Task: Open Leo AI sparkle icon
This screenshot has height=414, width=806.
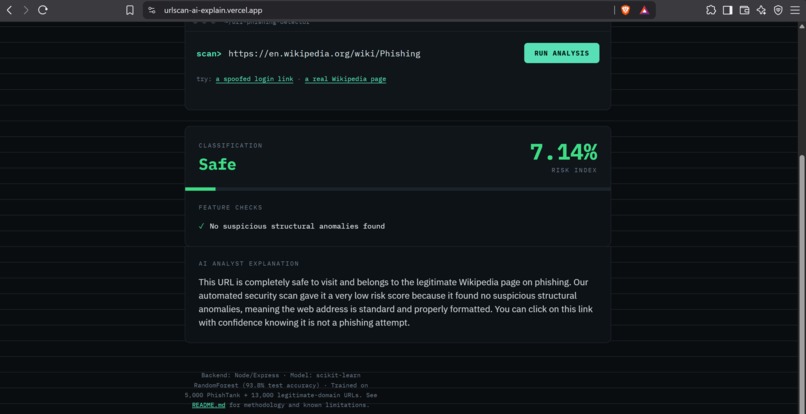Action: point(761,10)
